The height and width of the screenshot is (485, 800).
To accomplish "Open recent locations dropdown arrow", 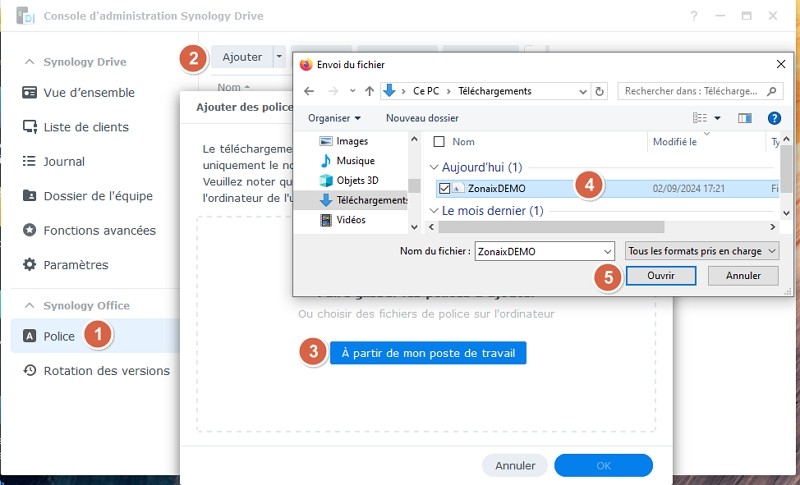I will click(x=353, y=91).
